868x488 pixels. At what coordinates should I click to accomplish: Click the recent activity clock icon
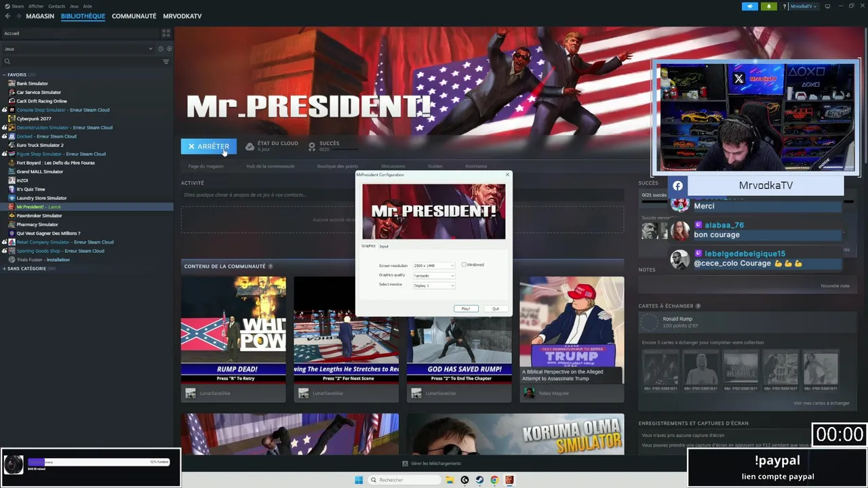coord(161,49)
